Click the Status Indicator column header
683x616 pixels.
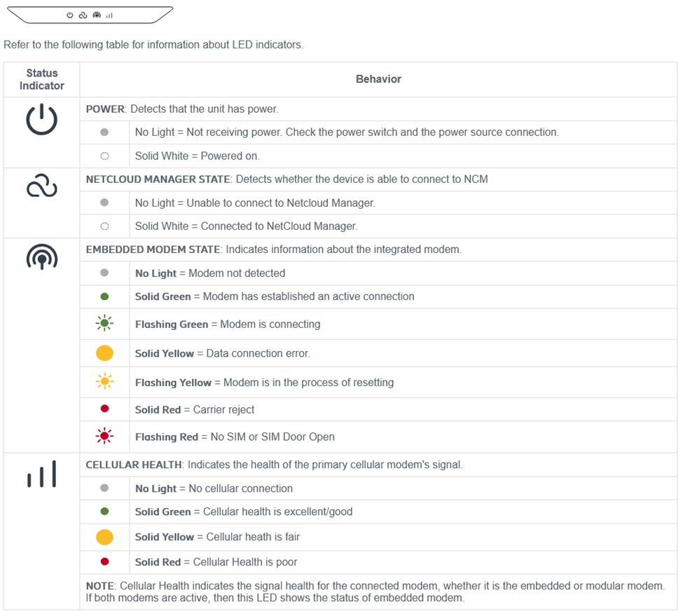click(41, 79)
